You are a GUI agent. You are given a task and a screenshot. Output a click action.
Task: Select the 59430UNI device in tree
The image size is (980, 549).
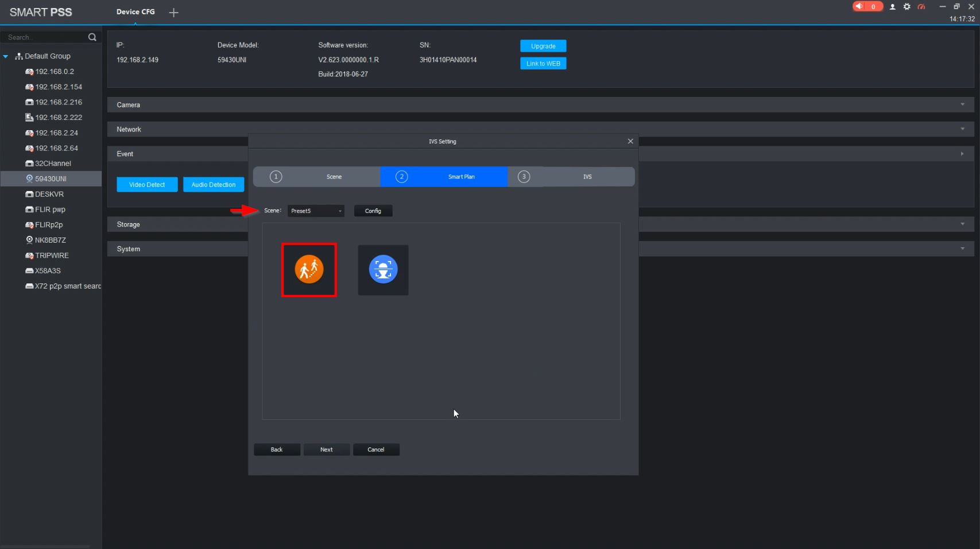tap(51, 179)
